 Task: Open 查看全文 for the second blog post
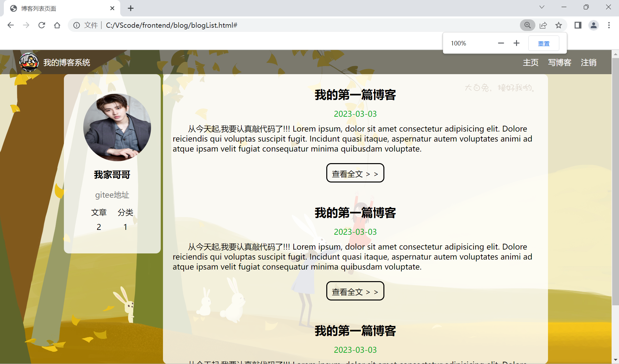pyautogui.click(x=355, y=291)
